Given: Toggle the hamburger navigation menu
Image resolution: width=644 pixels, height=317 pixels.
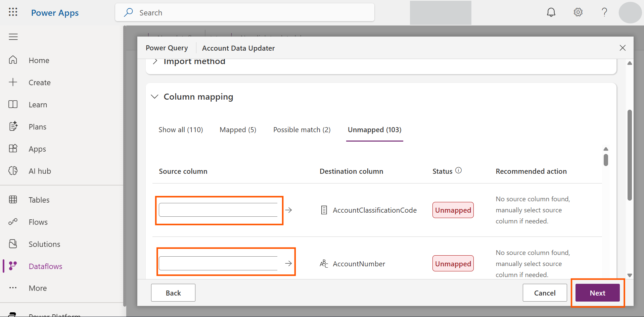Looking at the screenshot, I should (13, 37).
